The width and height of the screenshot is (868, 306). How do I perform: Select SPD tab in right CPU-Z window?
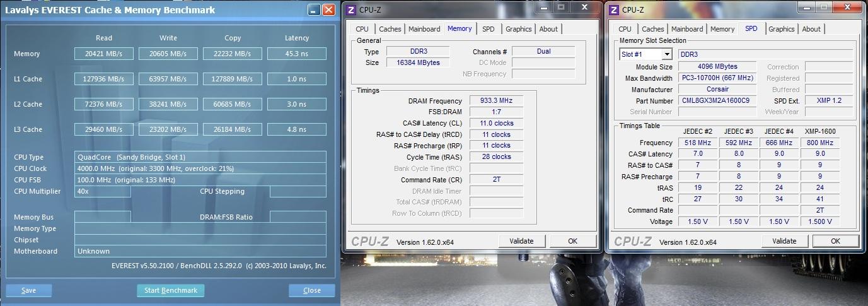click(751, 28)
